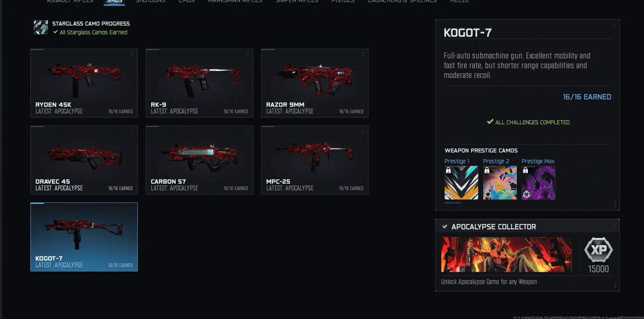Click the lock icon on Prestige Max camo
This screenshot has height=319, width=644.
click(x=526, y=170)
